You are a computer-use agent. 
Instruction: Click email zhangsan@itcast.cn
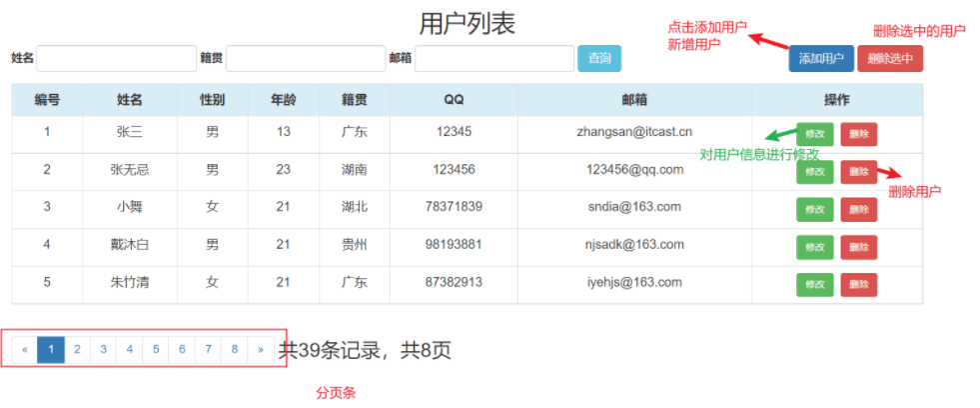coord(634,132)
